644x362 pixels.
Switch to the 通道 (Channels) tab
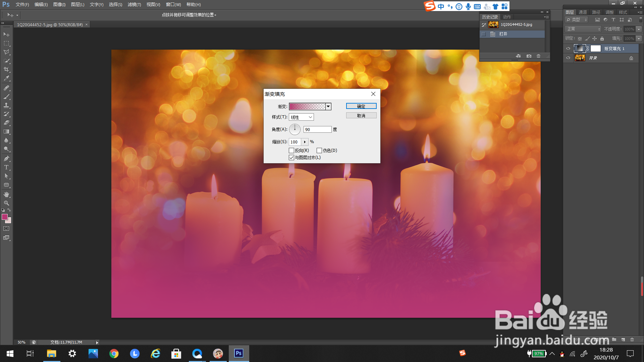[583, 12]
